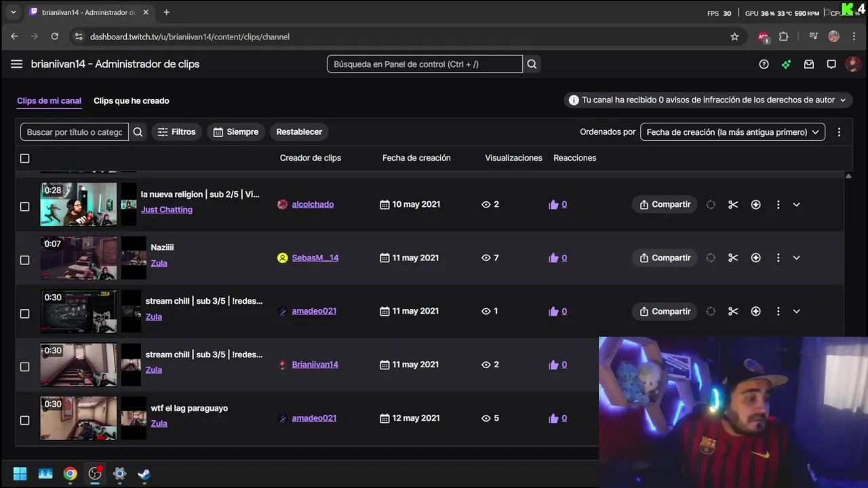The height and width of the screenshot is (488, 868).
Task: Toggle the select-all clips checkbox
Action: click(x=25, y=158)
